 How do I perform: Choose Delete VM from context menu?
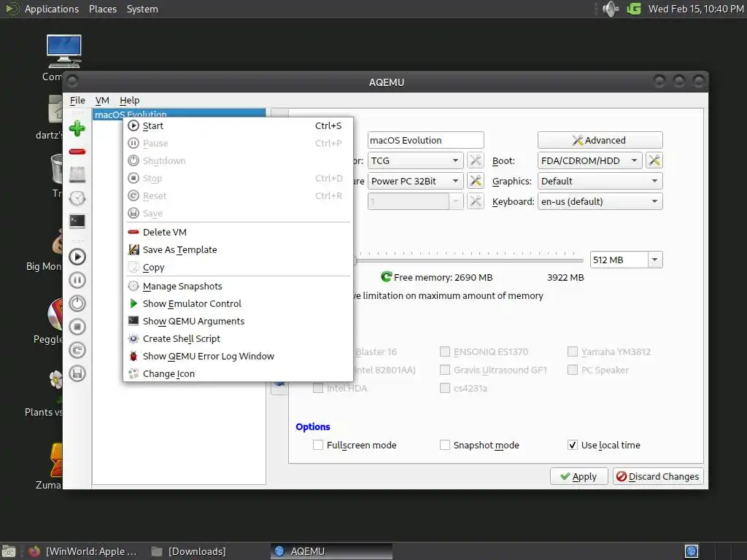(x=238, y=232)
